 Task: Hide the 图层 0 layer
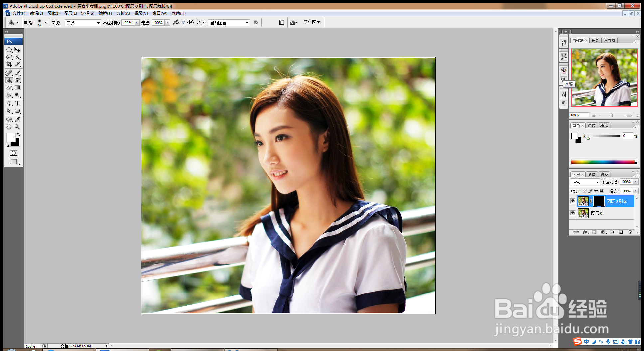[573, 213]
